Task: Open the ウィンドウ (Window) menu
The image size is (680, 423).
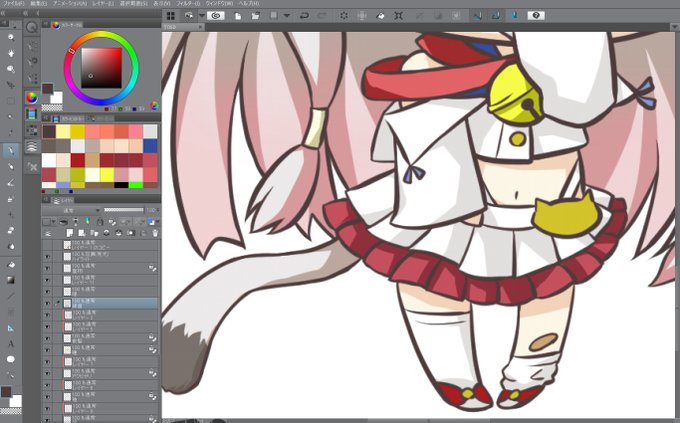Action: (219, 3)
